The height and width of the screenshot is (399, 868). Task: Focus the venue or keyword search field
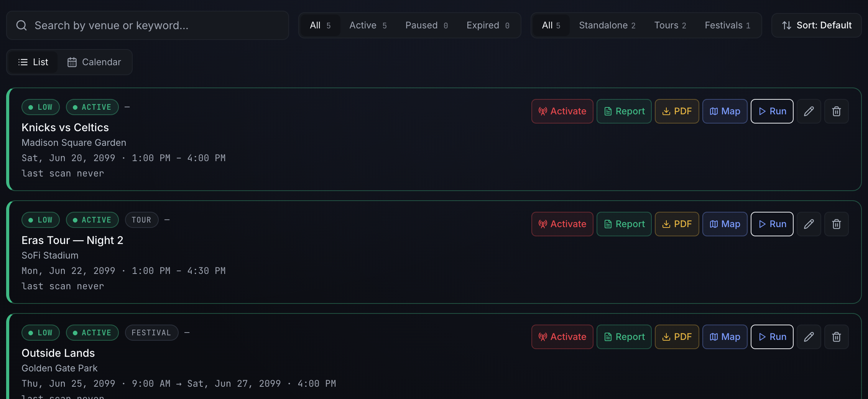coord(148,25)
